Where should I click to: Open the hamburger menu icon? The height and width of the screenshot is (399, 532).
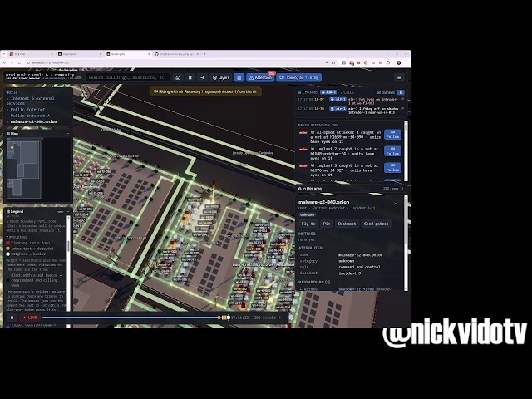tap(399, 77)
